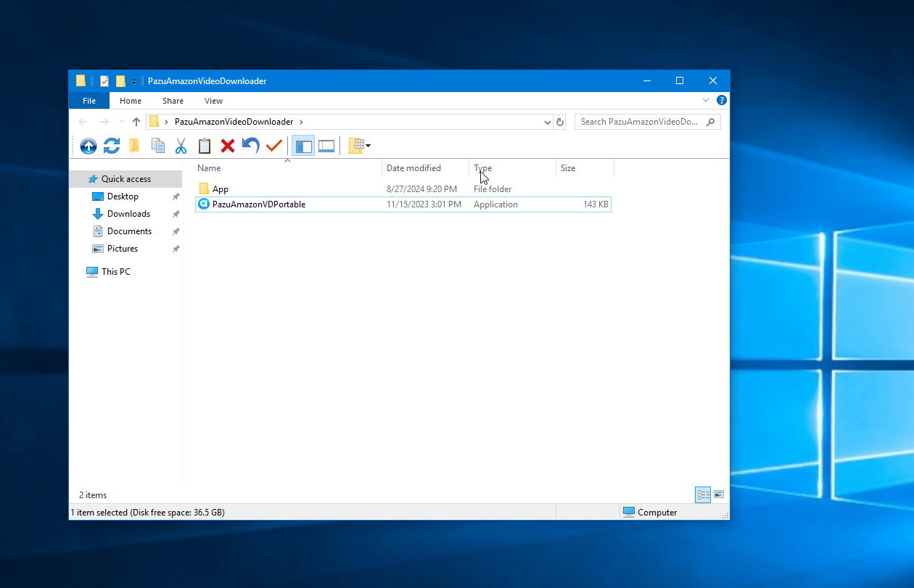Click the 8/27/2024 9:20 PM date cell
The image size is (914, 588).
[421, 189]
